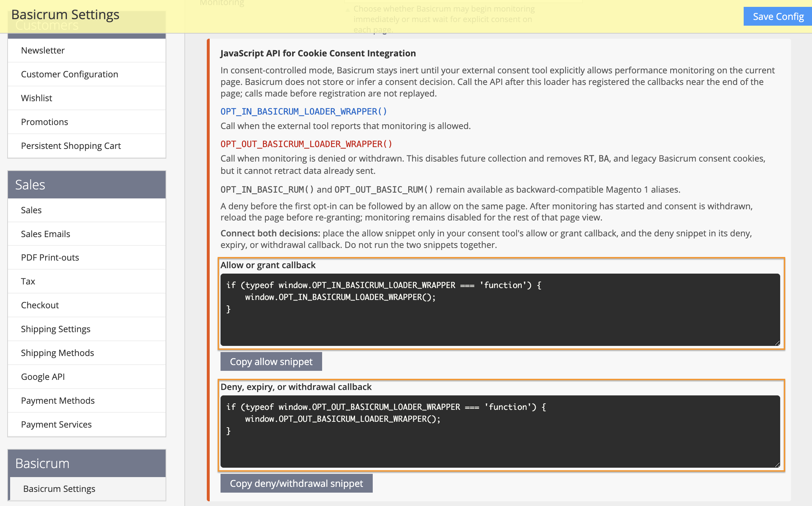Go to Promotions settings

point(87,122)
